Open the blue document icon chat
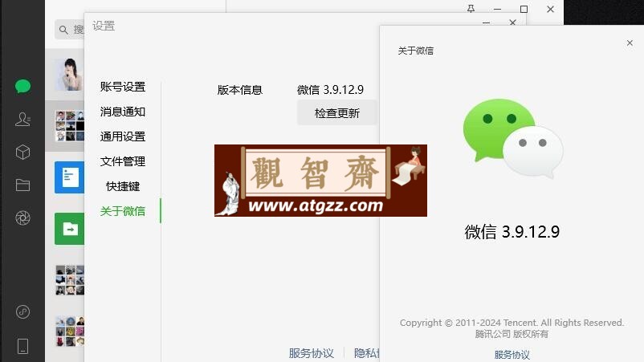644x362 pixels. pos(69,177)
